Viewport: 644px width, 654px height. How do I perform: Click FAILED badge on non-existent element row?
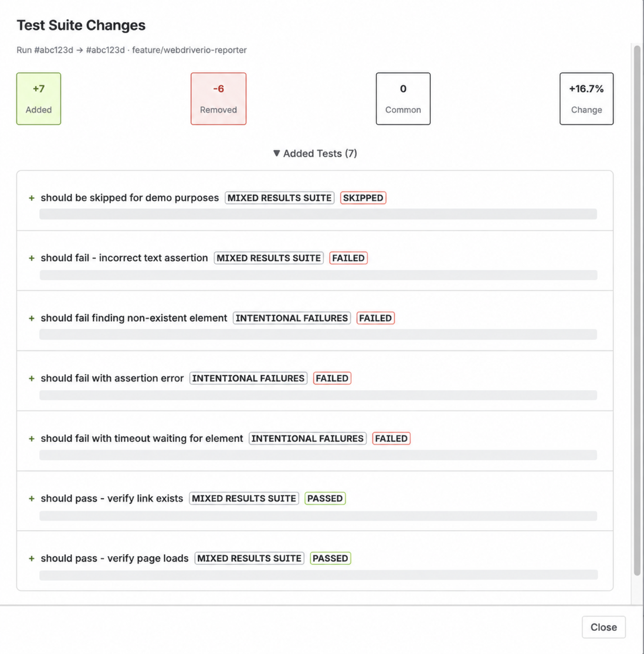click(376, 318)
